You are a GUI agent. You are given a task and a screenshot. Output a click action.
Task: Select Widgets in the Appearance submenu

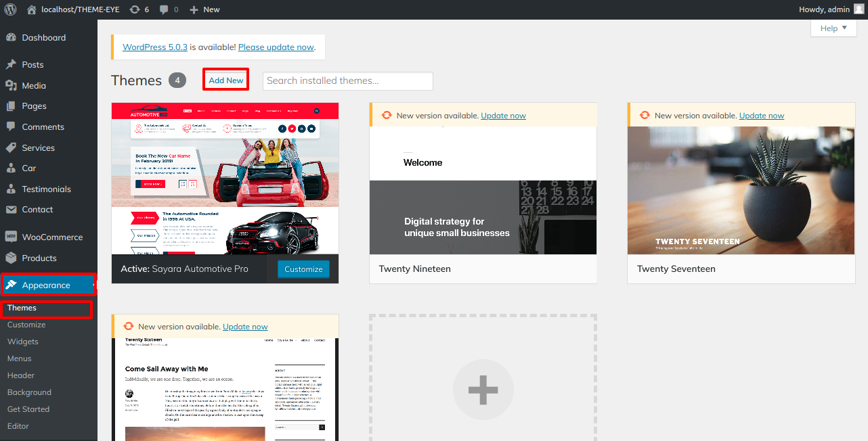[x=23, y=341]
